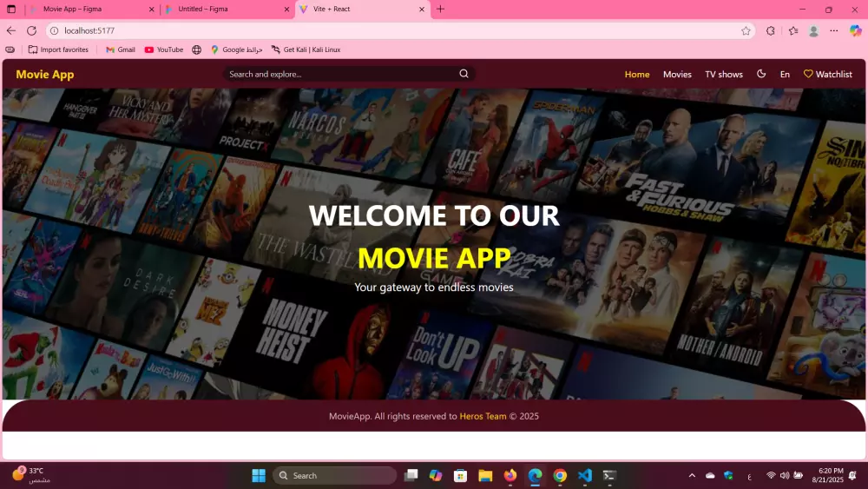
Task: Open the favorites list icon
Action: point(793,30)
